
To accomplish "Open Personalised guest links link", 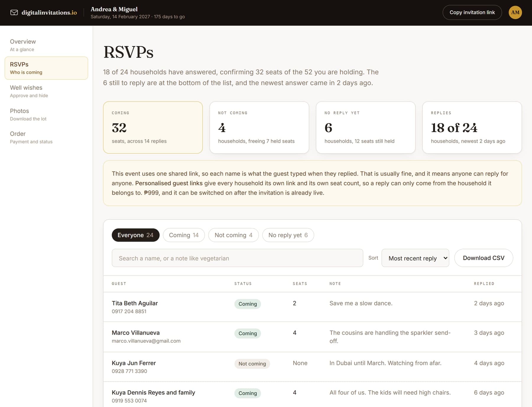I will click(169, 183).
